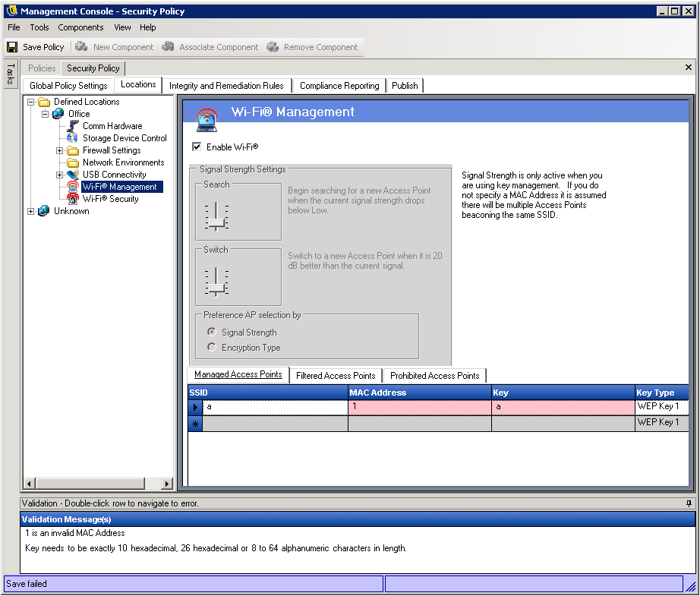
Task: Click the Unknown location globe icon
Action: click(x=44, y=211)
